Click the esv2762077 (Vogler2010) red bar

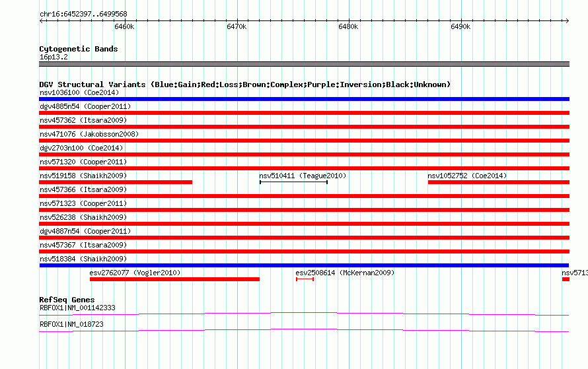pyautogui.click(x=175, y=279)
